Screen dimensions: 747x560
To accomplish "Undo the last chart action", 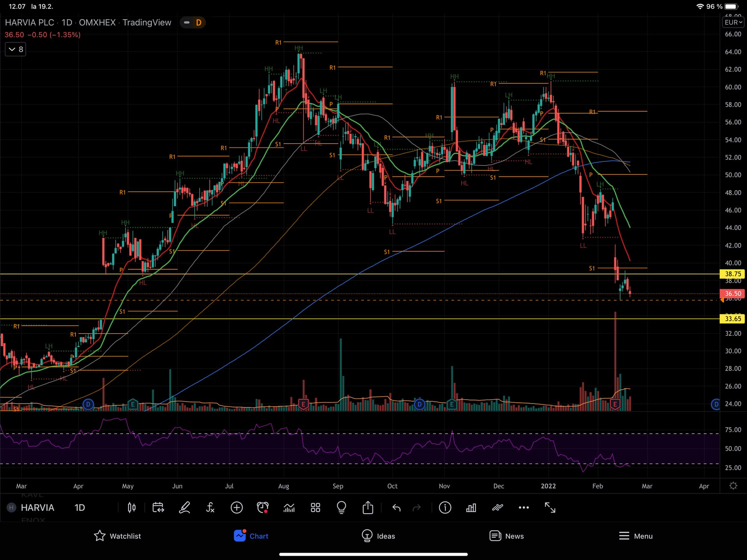I will (396, 507).
